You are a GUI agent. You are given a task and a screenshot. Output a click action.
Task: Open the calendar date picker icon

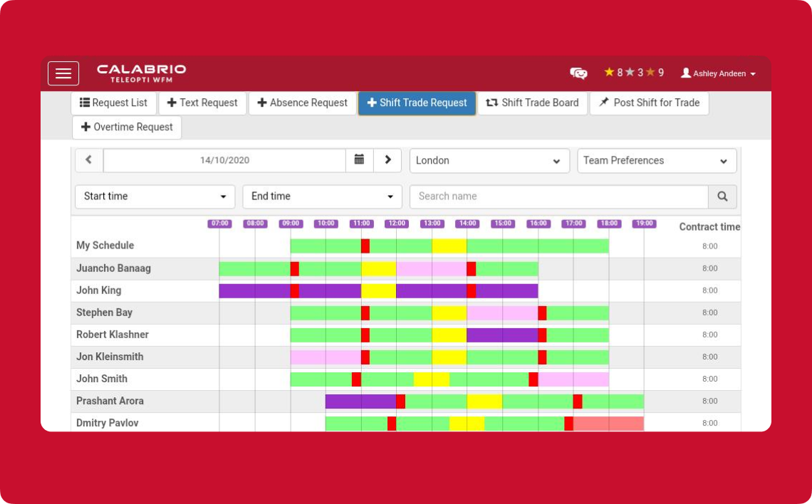[359, 160]
